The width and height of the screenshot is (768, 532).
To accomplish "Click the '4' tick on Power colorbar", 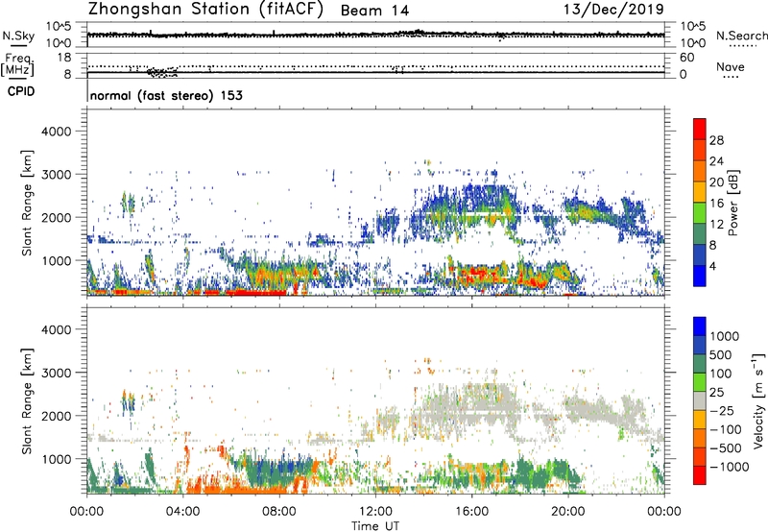I will pos(713,267).
